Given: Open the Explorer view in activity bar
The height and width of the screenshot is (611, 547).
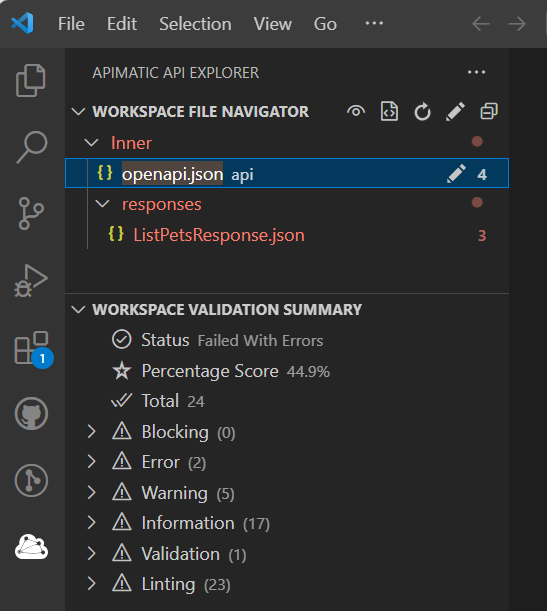Looking at the screenshot, I should pos(31,80).
